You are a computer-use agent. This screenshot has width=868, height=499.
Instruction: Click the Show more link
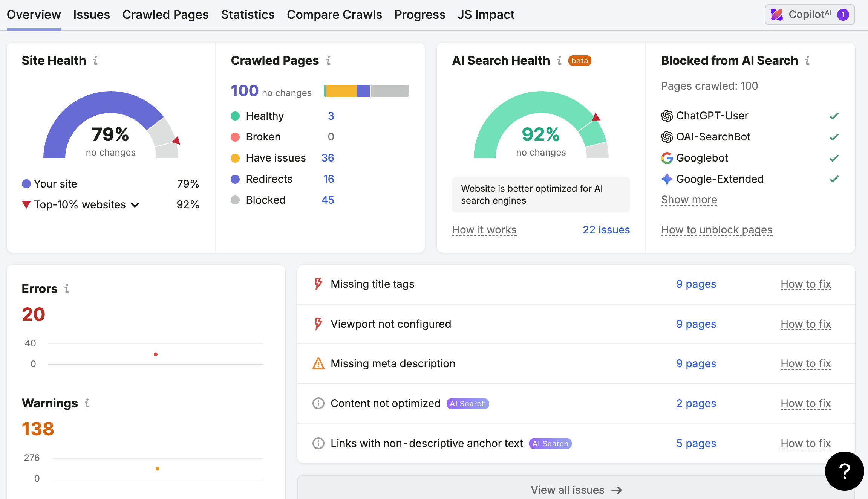pos(689,200)
